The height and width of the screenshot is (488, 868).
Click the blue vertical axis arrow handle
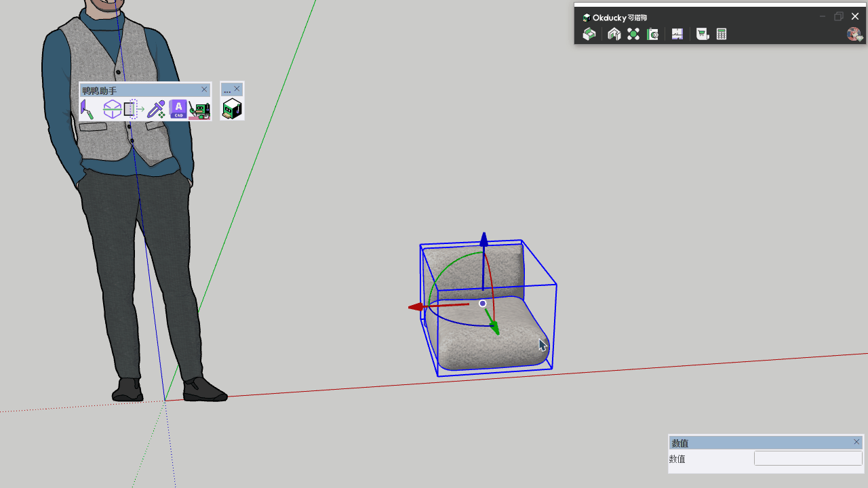coord(484,240)
